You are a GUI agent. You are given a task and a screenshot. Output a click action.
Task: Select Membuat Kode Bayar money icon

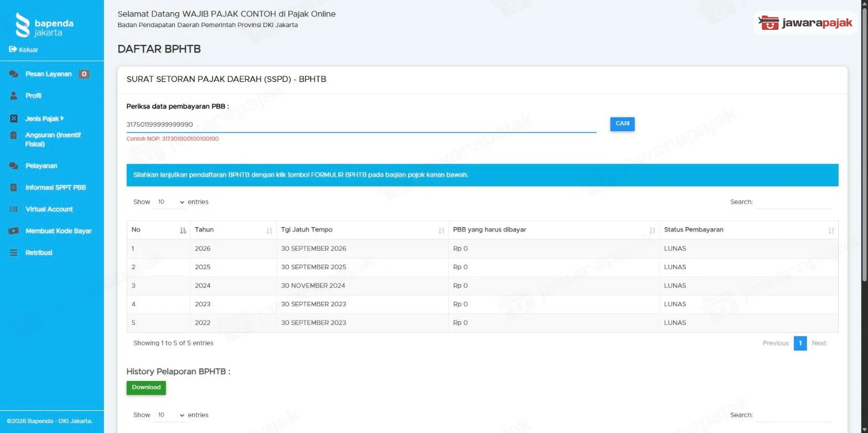pyautogui.click(x=14, y=231)
